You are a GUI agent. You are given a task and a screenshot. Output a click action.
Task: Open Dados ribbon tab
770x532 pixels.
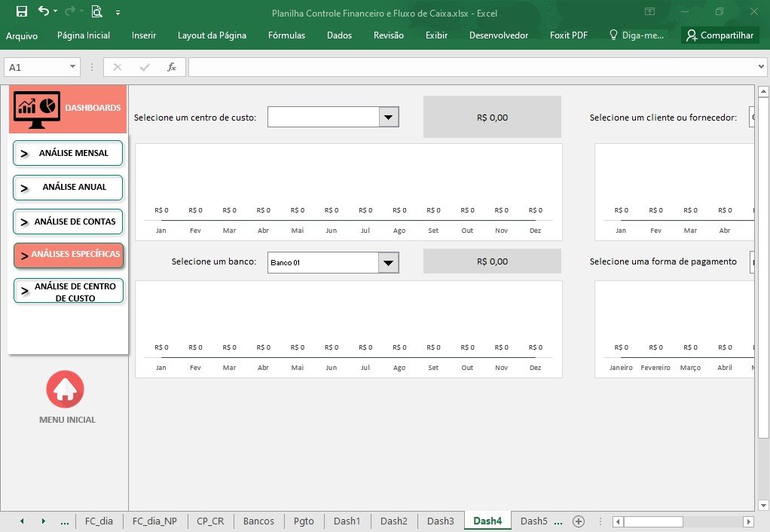(x=339, y=35)
